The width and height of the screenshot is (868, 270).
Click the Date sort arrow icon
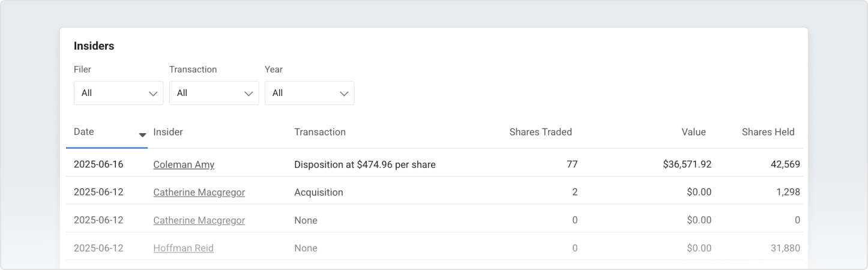pos(143,134)
